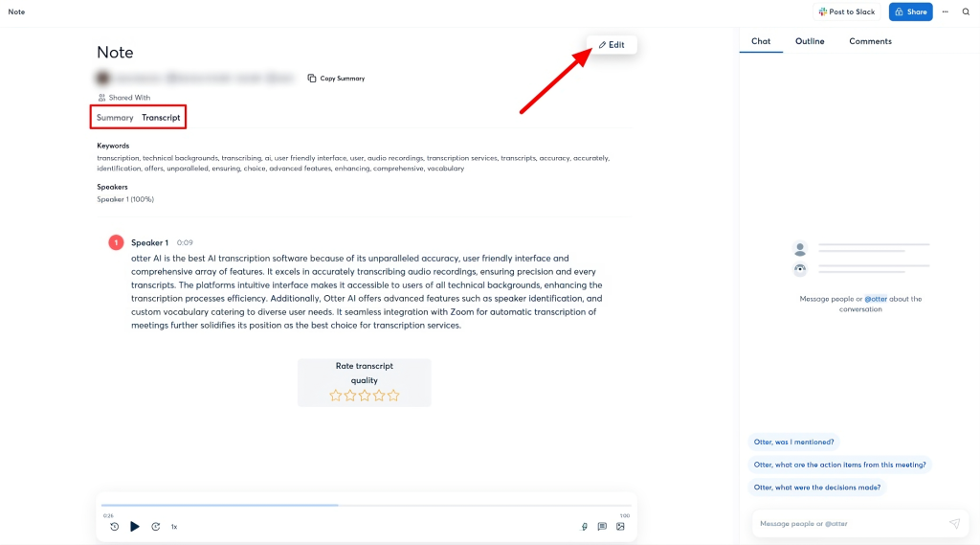Click the blurred author avatar
Viewport: 980px width, 545px height.
click(102, 79)
